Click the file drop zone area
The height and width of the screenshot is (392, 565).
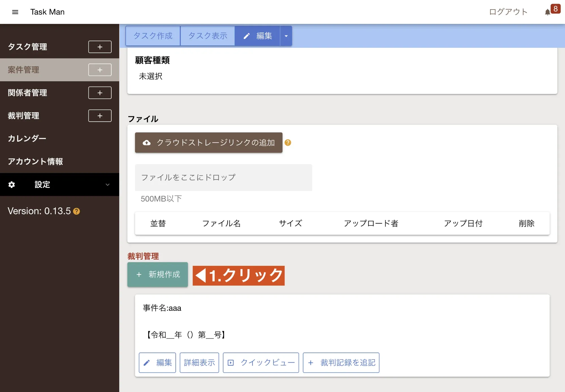(223, 178)
